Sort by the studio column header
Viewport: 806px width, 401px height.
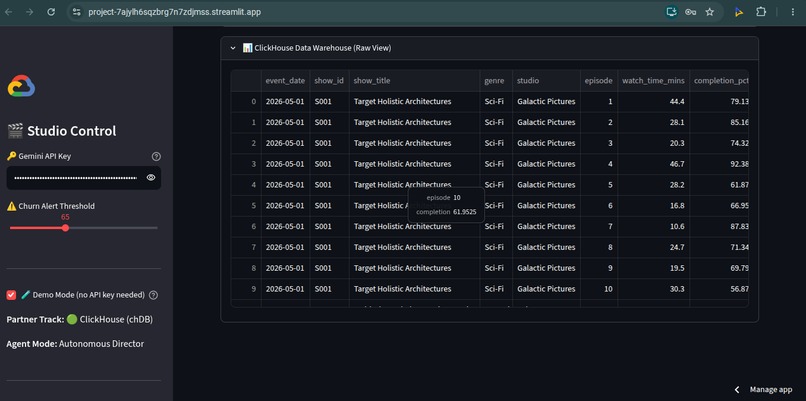pos(546,81)
